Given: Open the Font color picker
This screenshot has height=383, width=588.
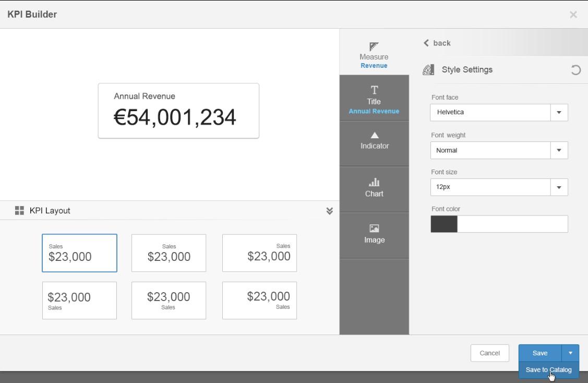Looking at the screenshot, I should pyautogui.click(x=444, y=224).
